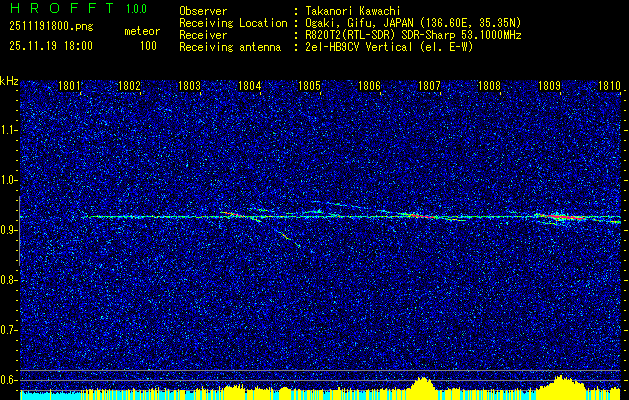Image resolution: width=629 pixels, height=400 pixels.
Task: Click the version number 1.0.0
Action: pyautogui.click(x=136, y=8)
